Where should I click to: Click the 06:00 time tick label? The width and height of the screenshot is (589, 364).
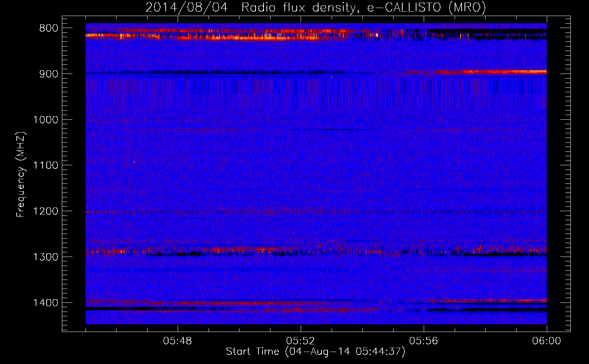click(546, 341)
